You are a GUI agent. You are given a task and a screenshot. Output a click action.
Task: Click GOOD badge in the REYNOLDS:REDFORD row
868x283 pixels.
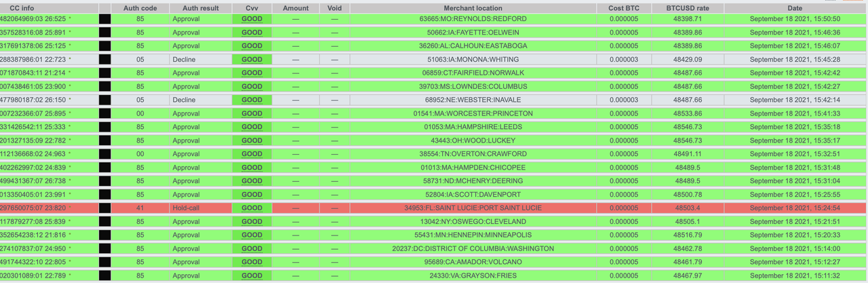[252, 20]
